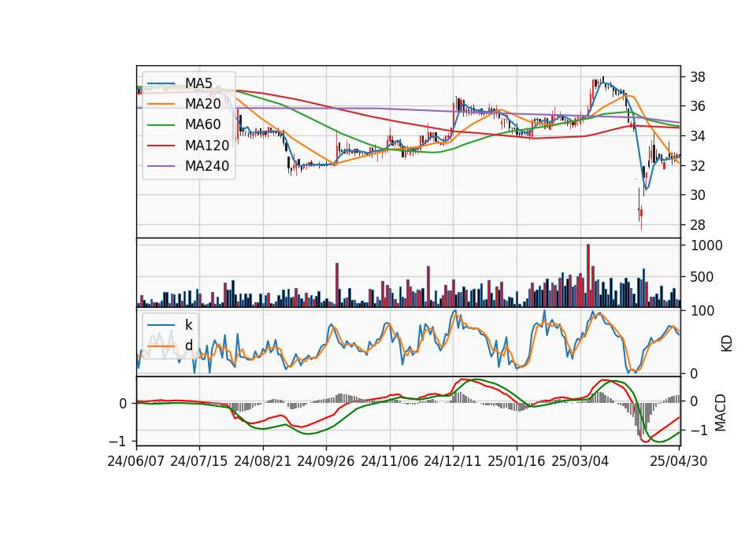Click the date label 24/06/07
This screenshot has height=543, width=756.
[136, 461]
